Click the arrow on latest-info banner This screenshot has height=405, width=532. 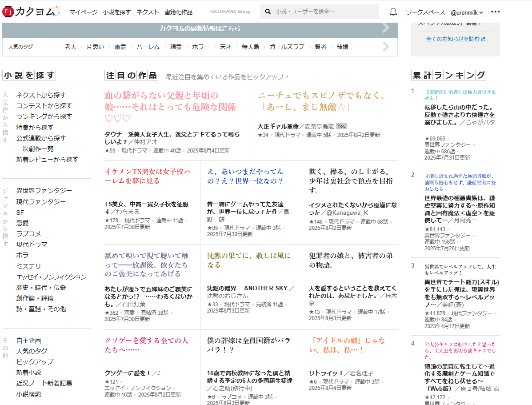[x=385, y=28]
